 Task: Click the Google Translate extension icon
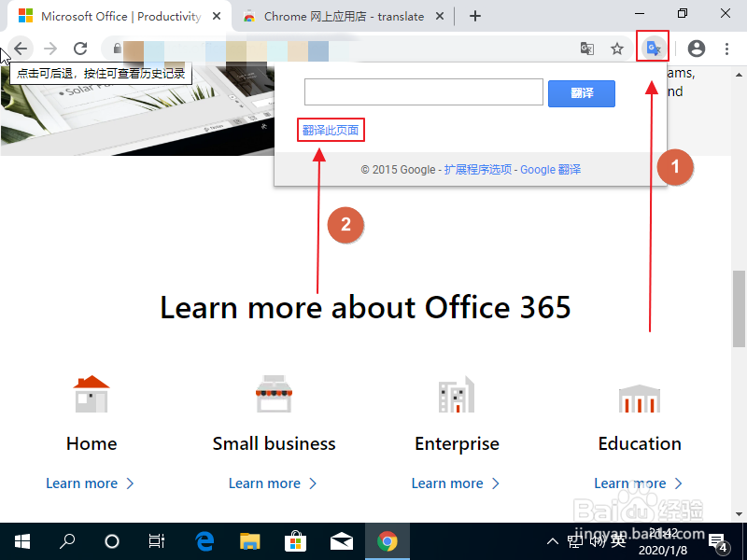coord(653,49)
